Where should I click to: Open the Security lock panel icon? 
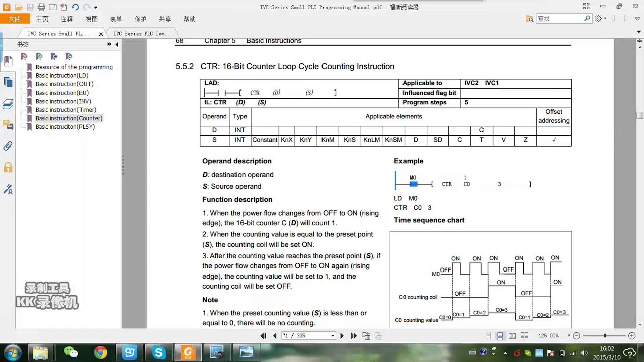(x=8, y=167)
